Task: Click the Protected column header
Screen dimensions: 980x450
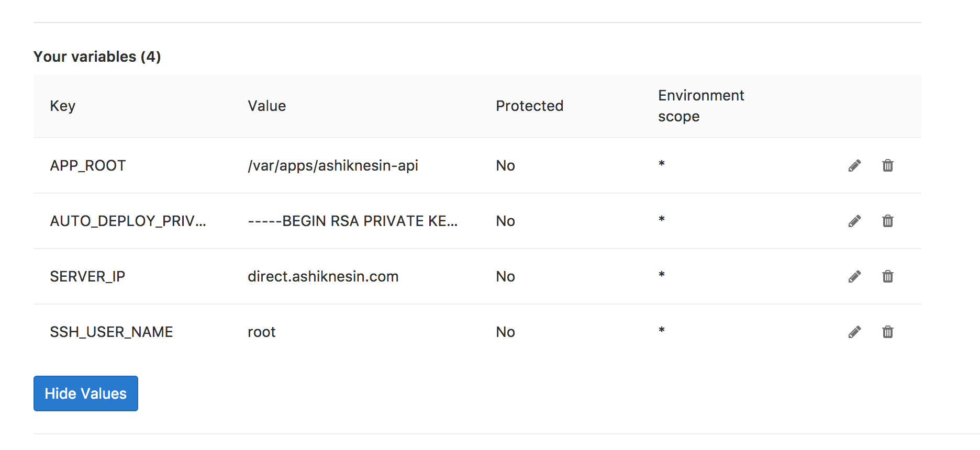Action: click(530, 106)
